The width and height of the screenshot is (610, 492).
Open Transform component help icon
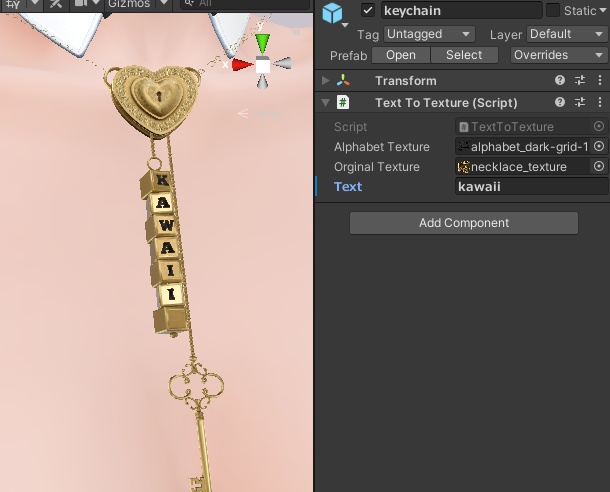(560, 81)
